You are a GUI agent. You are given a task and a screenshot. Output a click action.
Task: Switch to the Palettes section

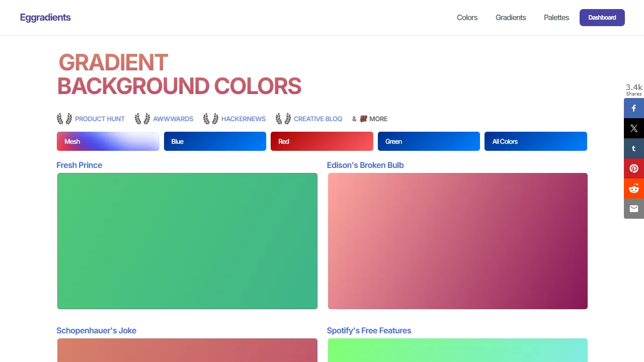pyautogui.click(x=556, y=18)
